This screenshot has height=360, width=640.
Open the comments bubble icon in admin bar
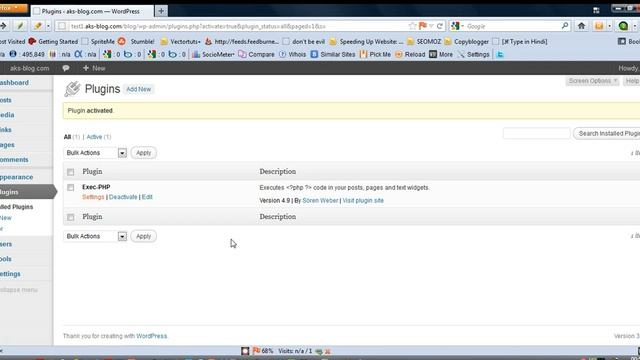click(66, 68)
